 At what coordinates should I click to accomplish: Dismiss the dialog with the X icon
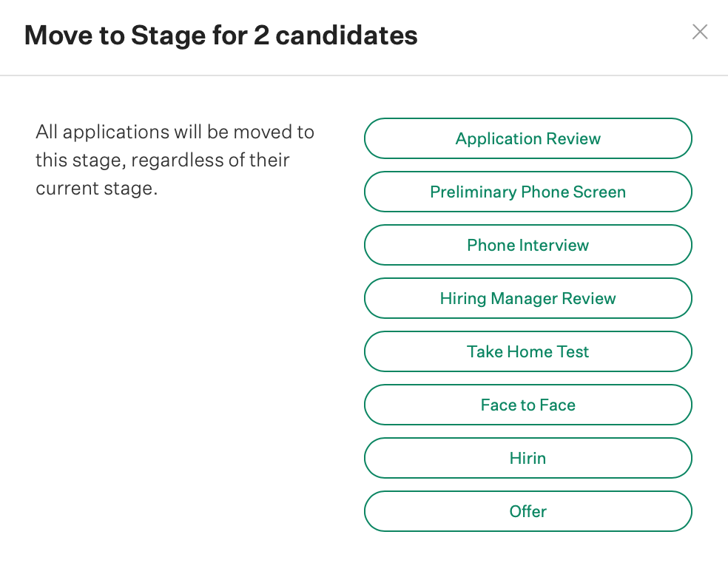699,32
